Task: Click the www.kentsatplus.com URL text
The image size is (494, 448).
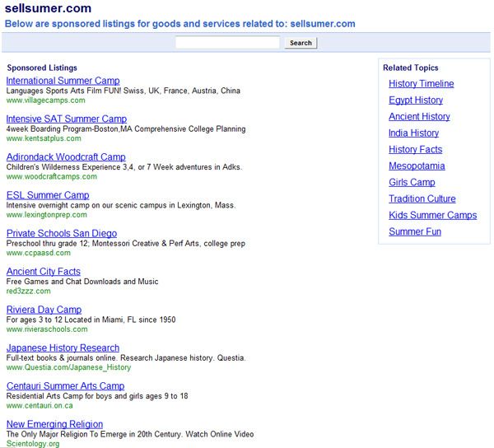Action: 44,138
